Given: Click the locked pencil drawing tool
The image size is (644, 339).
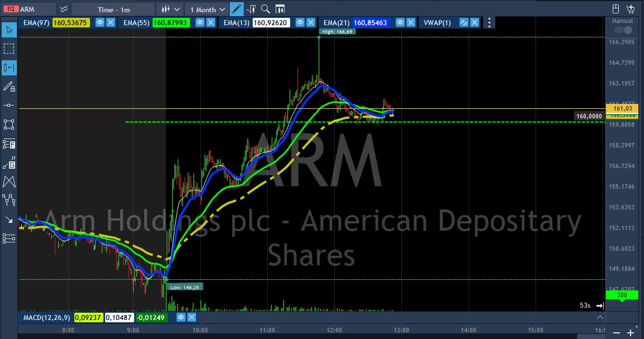Looking at the screenshot, I should click(9, 87).
